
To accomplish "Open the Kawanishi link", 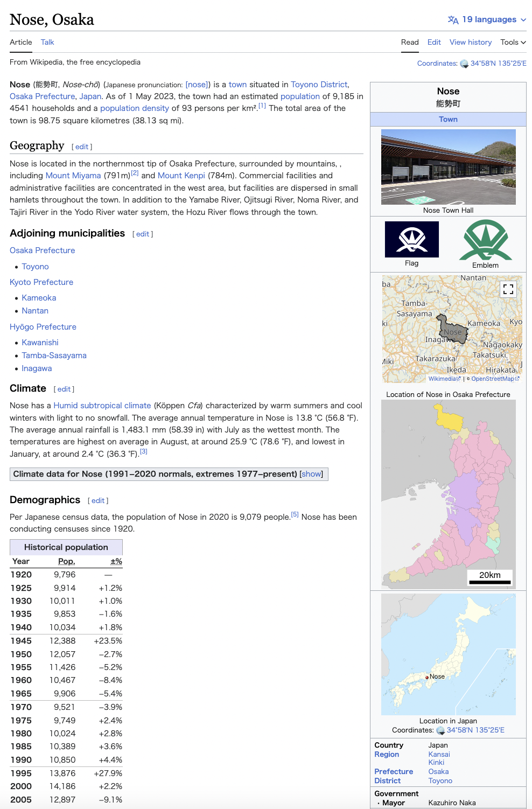I will click(x=40, y=343).
